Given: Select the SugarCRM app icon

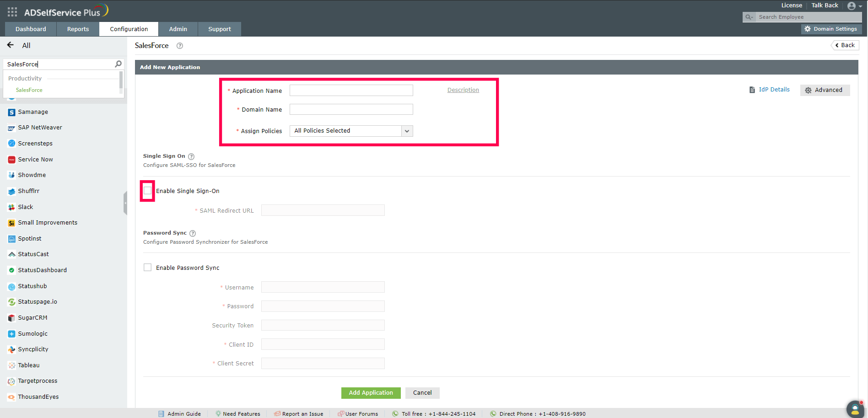Looking at the screenshot, I should 12,318.
